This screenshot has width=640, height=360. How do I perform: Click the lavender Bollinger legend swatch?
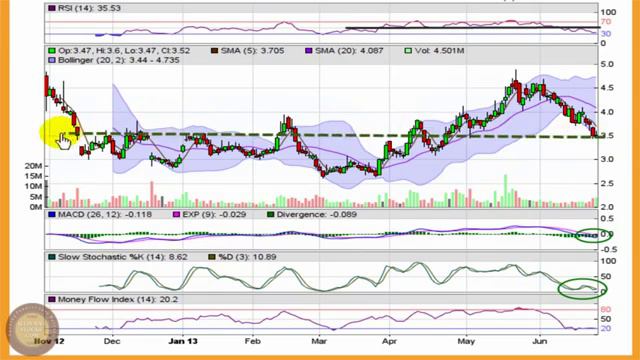(x=52, y=60)
